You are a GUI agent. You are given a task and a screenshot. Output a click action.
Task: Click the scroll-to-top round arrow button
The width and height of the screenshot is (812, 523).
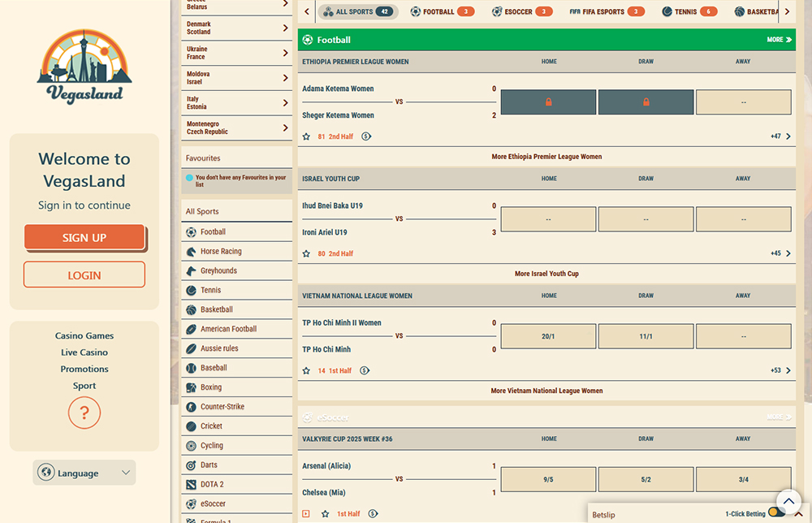point(788,500)
